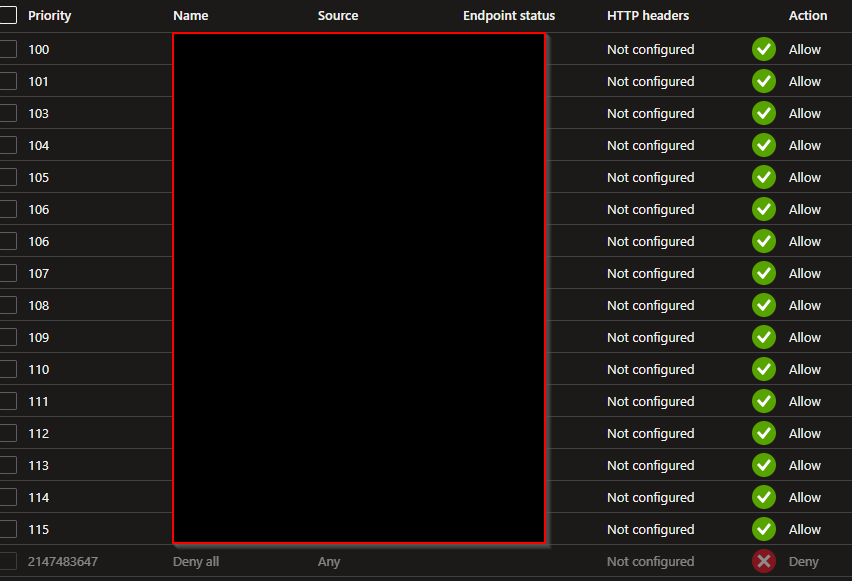Click the green check icon in row 108
The image size is (852, 581).
click(763, 305)
